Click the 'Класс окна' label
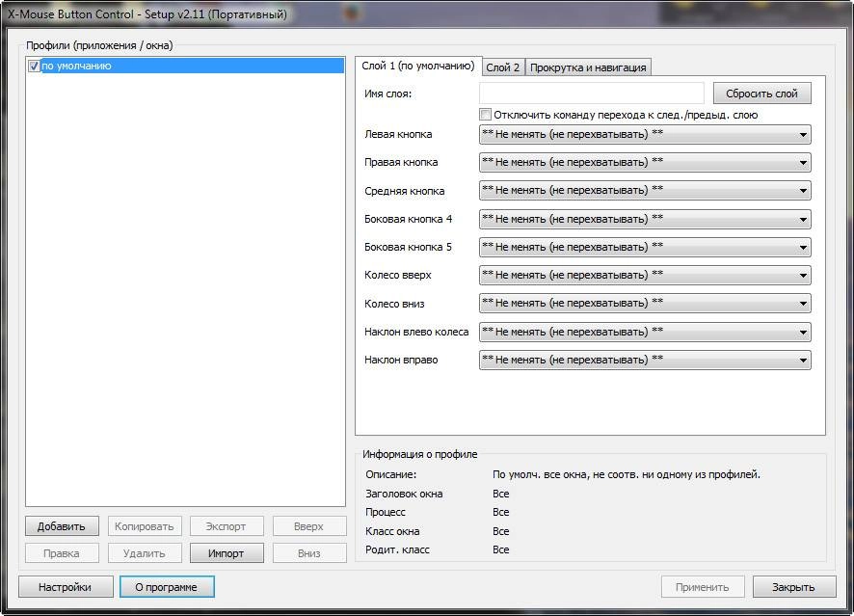The height and width of the screenshot is (616, 854). pos(392,531)
